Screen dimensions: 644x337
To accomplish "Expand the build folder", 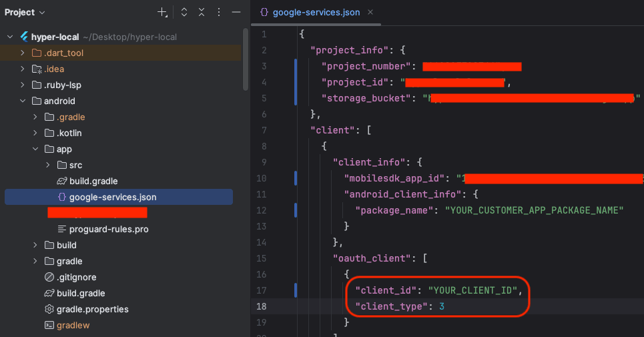I will coord(35,245).
